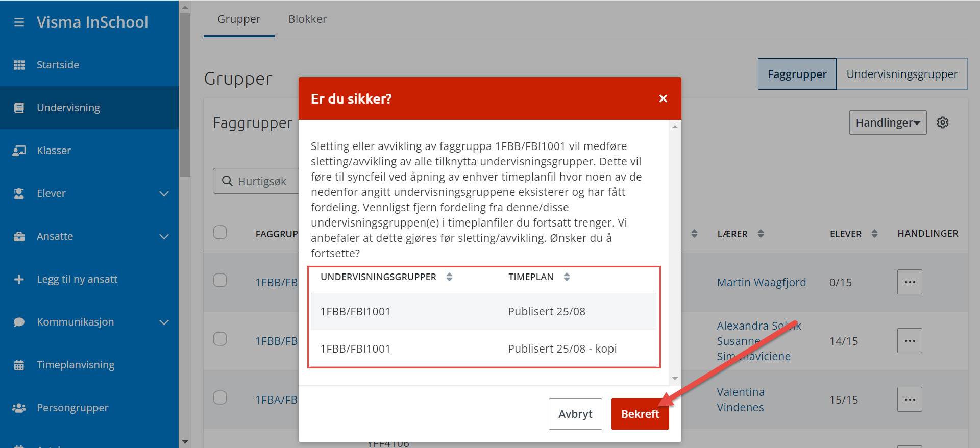
Task: Open the hamburger menu beside Visma InSchool
Action: (x=19, y=22)
